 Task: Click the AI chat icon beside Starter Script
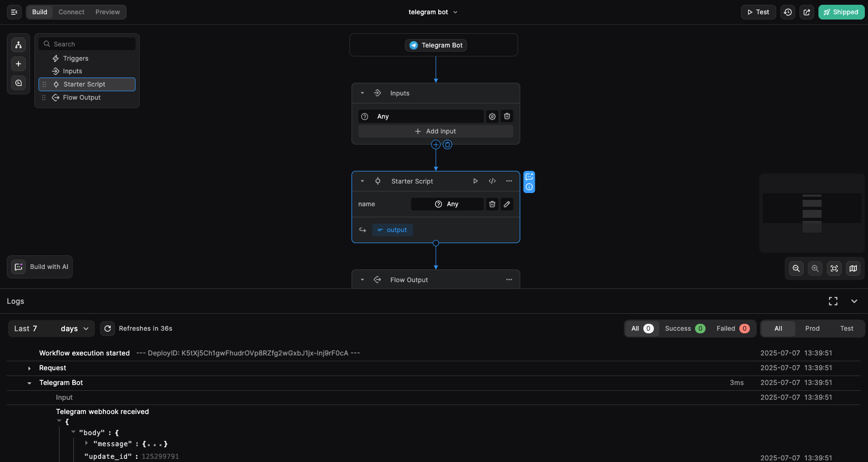pyautogui.click(x=529, y=177)
